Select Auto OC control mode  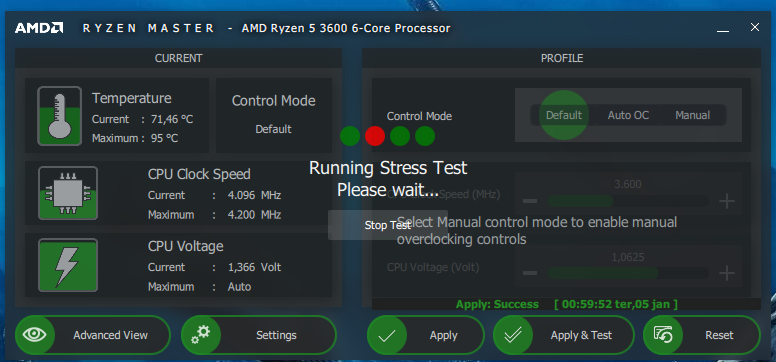pyautogui.click(x=628, y=115)
